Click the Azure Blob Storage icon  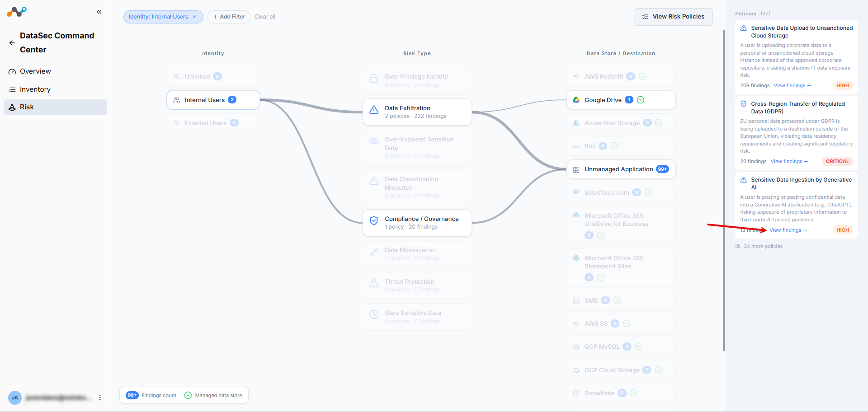coord(576,123)
